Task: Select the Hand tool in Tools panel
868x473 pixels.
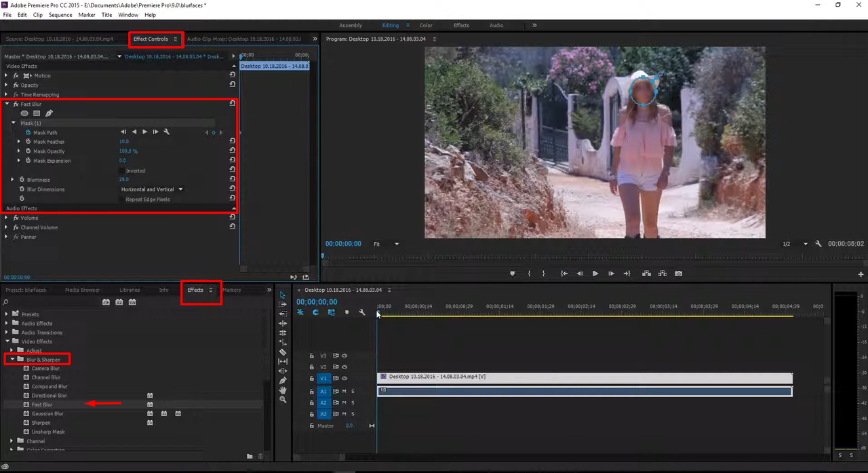Action: (x=283, y=390)
